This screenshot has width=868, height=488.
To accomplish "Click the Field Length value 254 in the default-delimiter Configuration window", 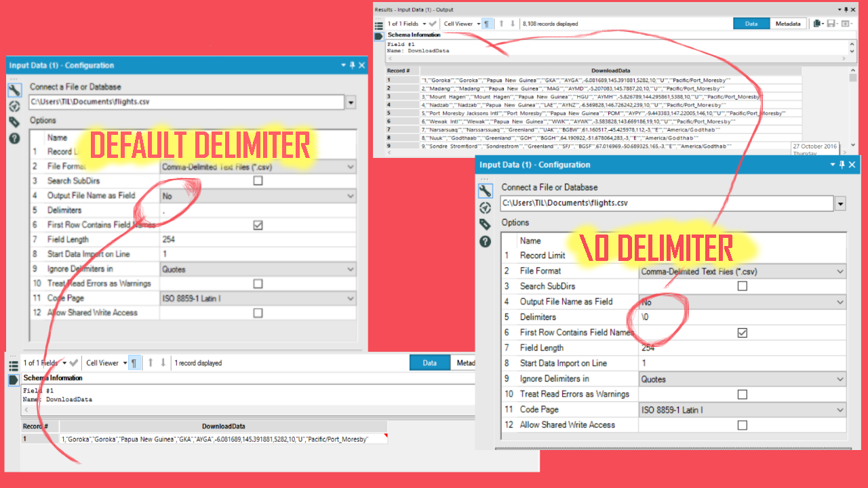I will (258, 239).
